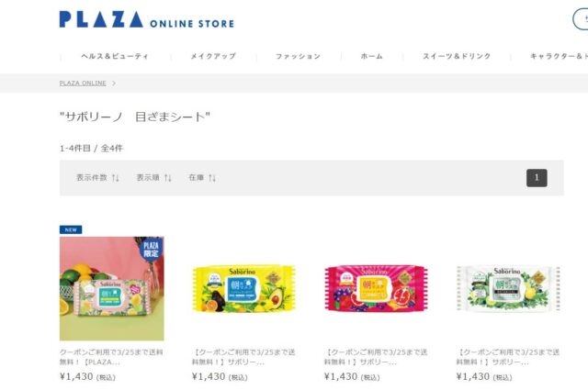The image size is (588, 390).
Task: Open the 在庫 stock filter dropdown
Action: click(202, 178)
